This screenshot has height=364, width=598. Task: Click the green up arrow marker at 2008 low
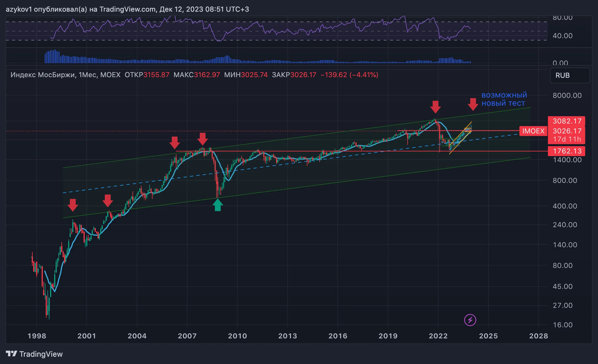click(x=218, y=205)
